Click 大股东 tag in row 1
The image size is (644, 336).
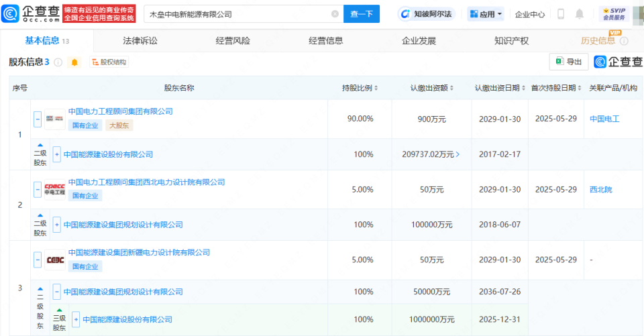click(119, 125)
